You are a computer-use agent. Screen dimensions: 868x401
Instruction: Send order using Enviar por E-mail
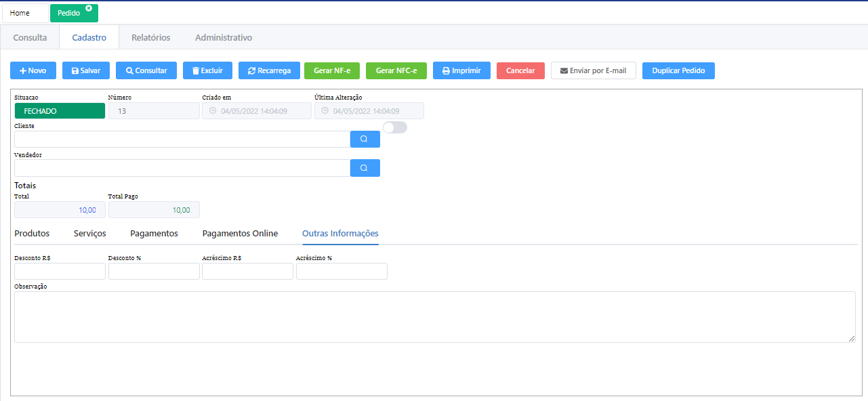pos(593,70)
